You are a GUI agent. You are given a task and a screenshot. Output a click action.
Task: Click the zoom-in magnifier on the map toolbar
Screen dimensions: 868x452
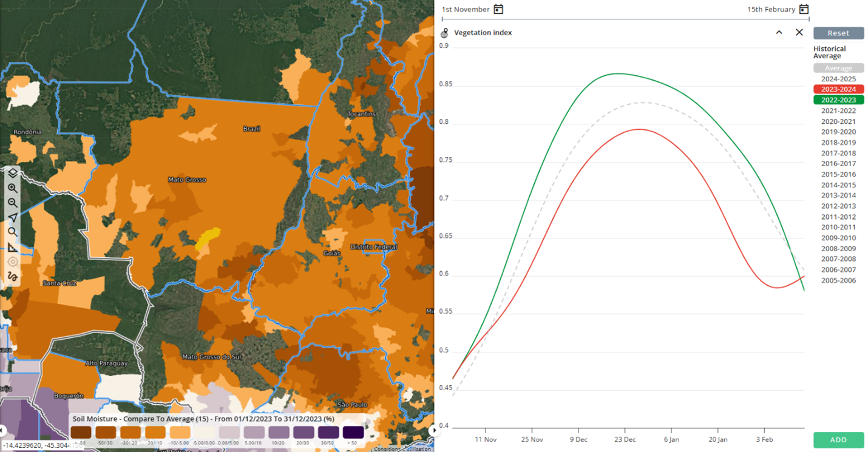pos(12,187)
